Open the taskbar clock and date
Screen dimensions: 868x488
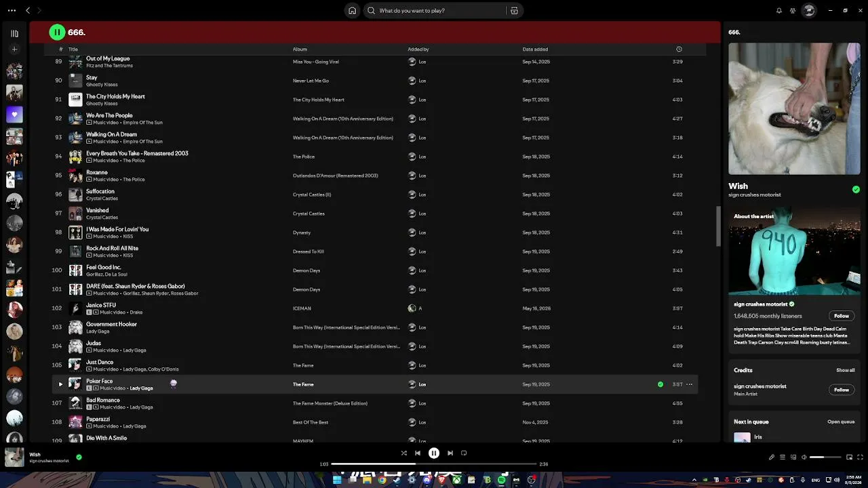coord(853,480)
